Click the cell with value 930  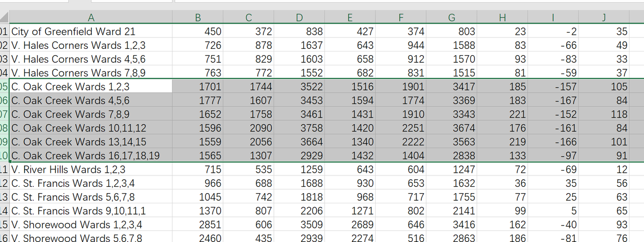pos(349,183)
